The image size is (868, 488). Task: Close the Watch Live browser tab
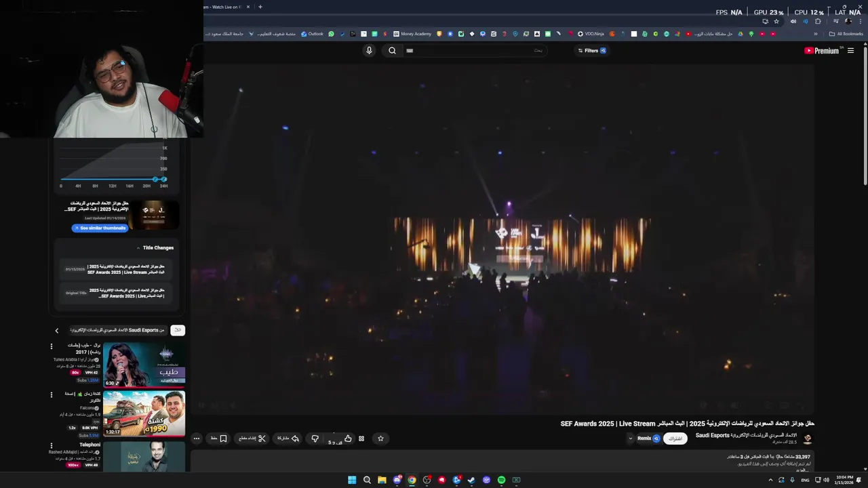pos(248,7)
